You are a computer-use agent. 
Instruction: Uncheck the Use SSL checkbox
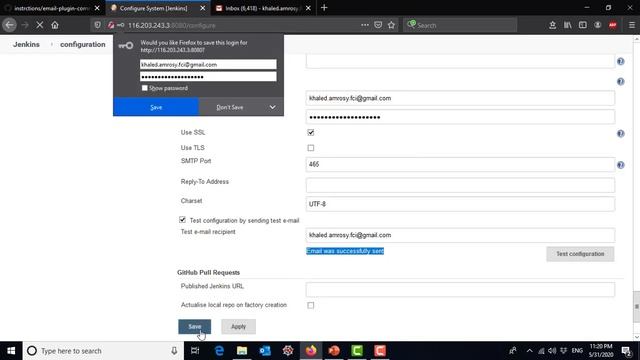click(311, 133)
